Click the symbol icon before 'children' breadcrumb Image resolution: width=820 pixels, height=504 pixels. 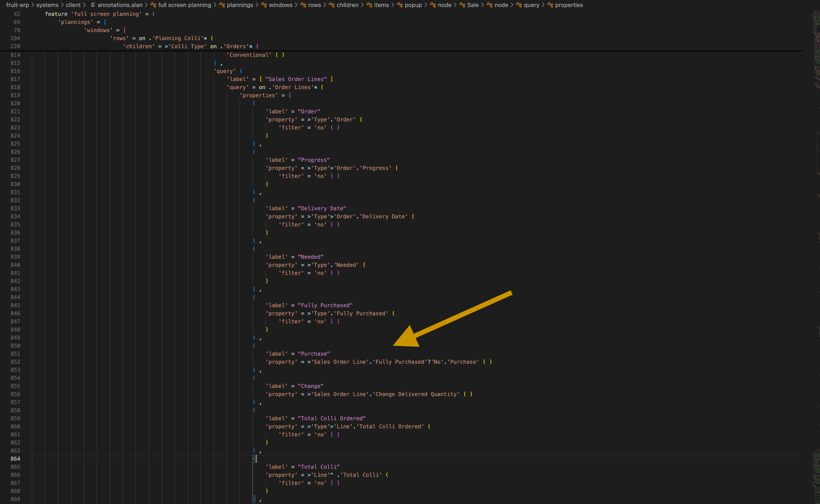coord(331,5)
